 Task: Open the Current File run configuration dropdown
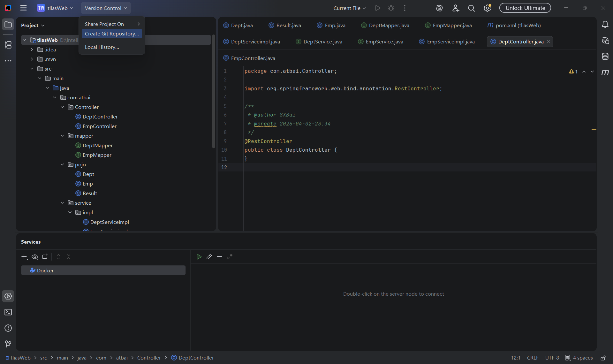[x=350, y=8]
